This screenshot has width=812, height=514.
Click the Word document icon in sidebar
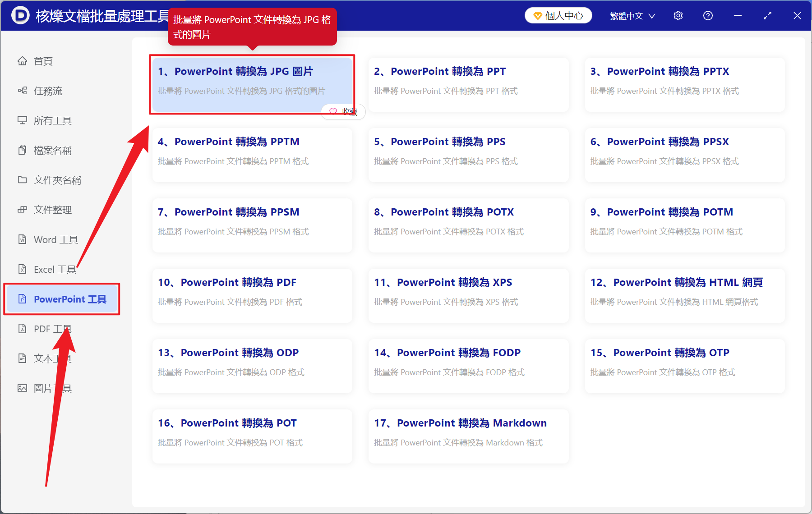[x=22, y=239]
